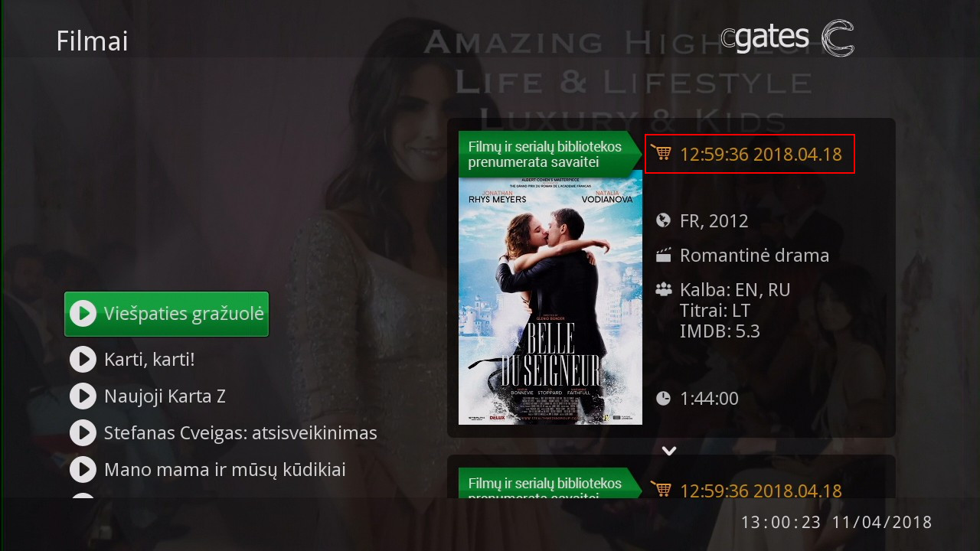Click the shopping cart icon in the lower card
This screenshot has width=980, height=551.
point(661,488)
